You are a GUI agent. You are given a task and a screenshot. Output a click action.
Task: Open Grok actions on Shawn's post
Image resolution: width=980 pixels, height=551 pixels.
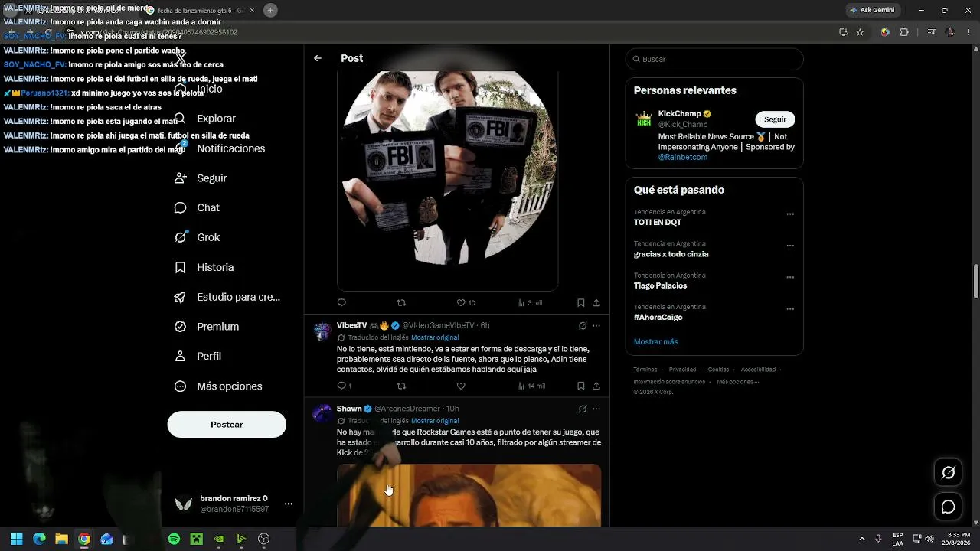583,409
